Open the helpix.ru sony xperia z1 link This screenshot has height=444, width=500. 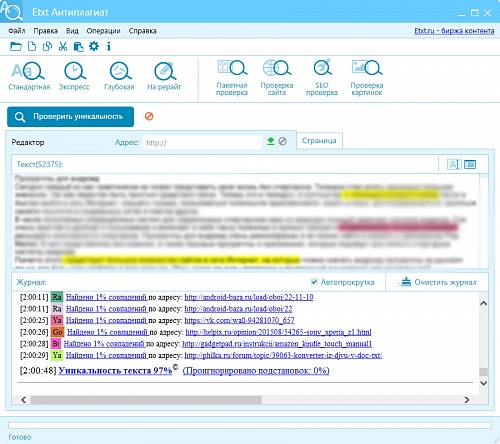[x=278, y=332]
